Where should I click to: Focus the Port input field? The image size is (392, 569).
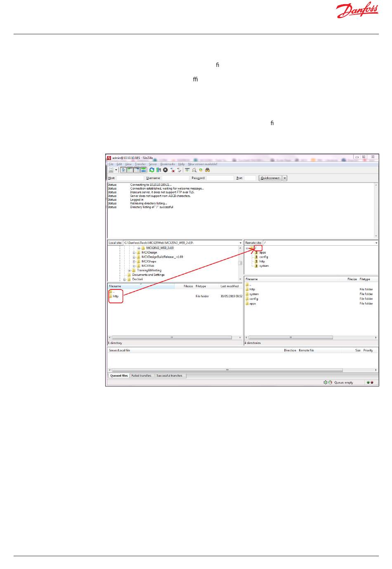250,178
